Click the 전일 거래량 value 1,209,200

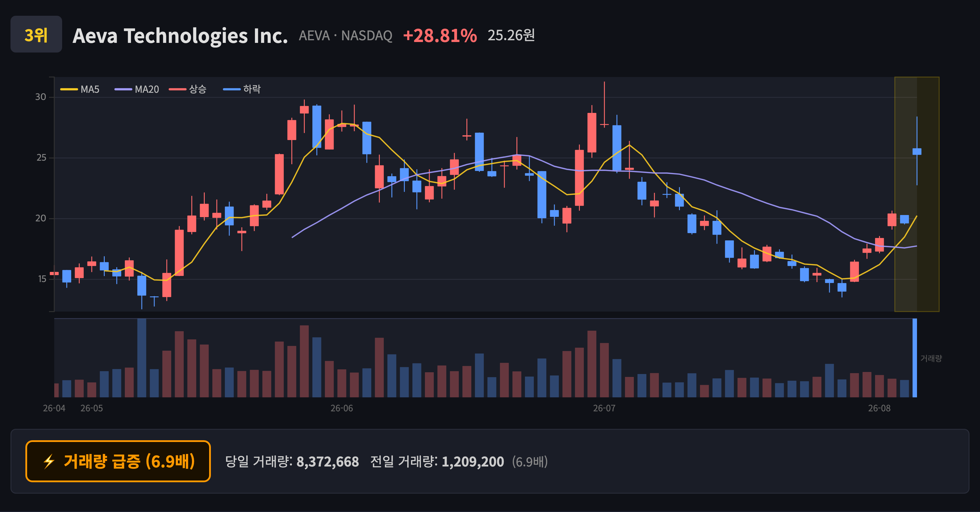point(473,462)
